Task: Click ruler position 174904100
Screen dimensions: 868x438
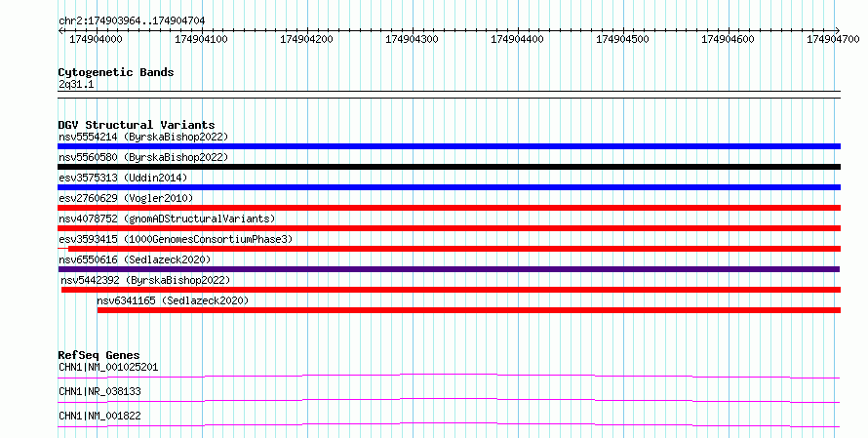Action: pos(202,39)
